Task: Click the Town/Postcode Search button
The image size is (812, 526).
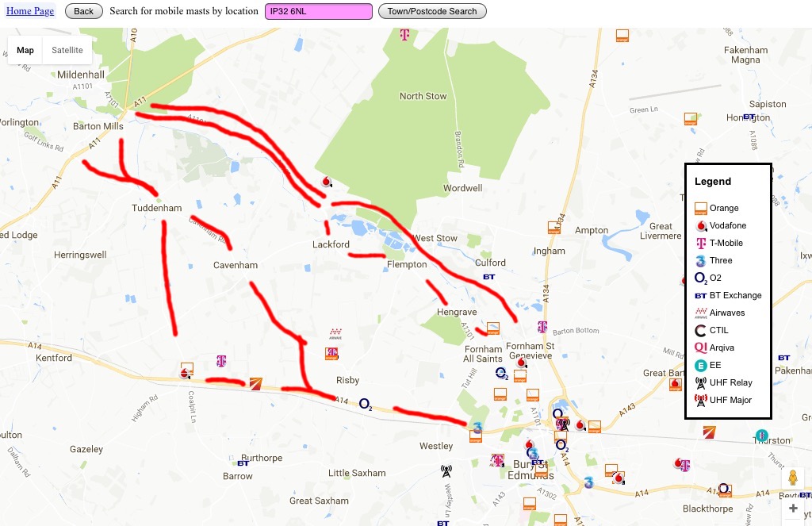Action: (432, 11)
